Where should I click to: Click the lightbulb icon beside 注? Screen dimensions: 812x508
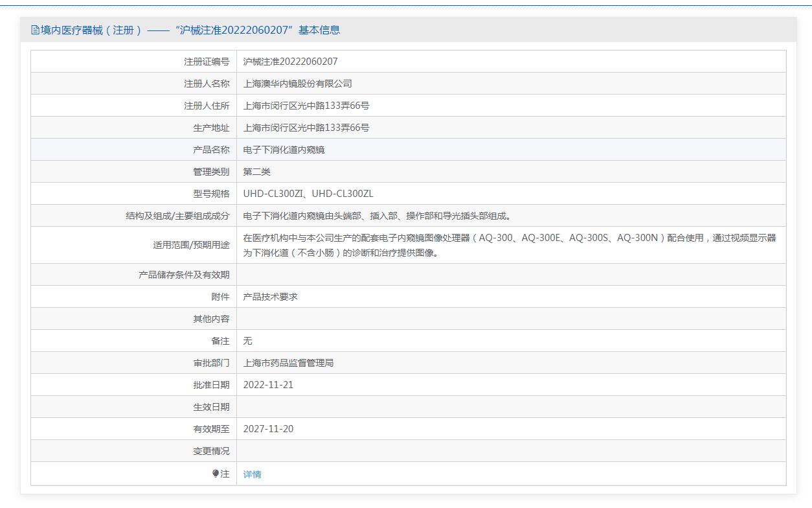pos(216,474)
